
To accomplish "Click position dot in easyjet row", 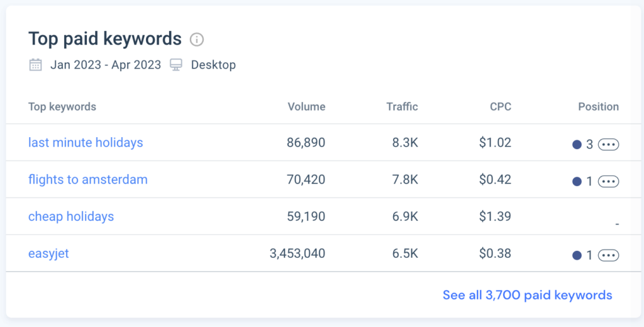I will (577, 255).
